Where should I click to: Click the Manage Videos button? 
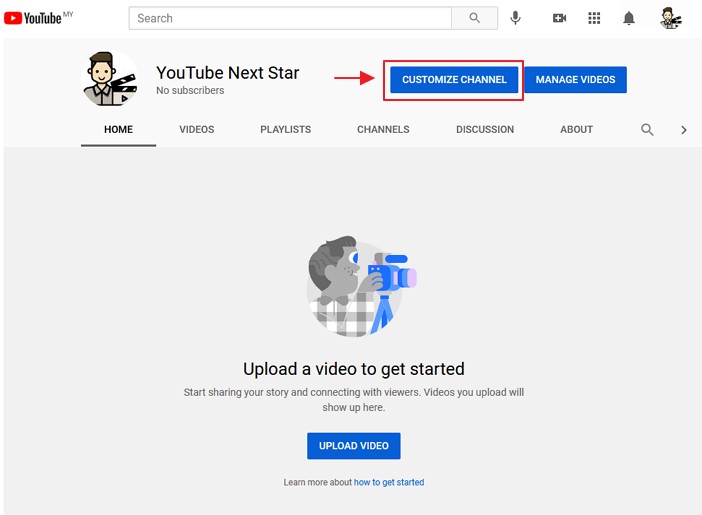tap(575, 80)
